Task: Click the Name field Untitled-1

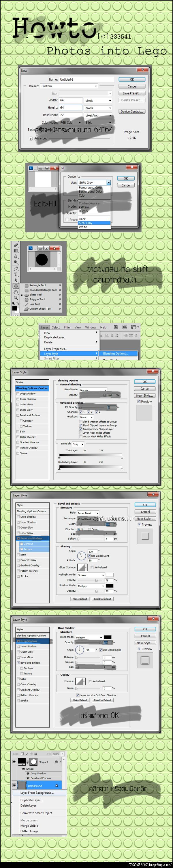Action: pos(87,80)
